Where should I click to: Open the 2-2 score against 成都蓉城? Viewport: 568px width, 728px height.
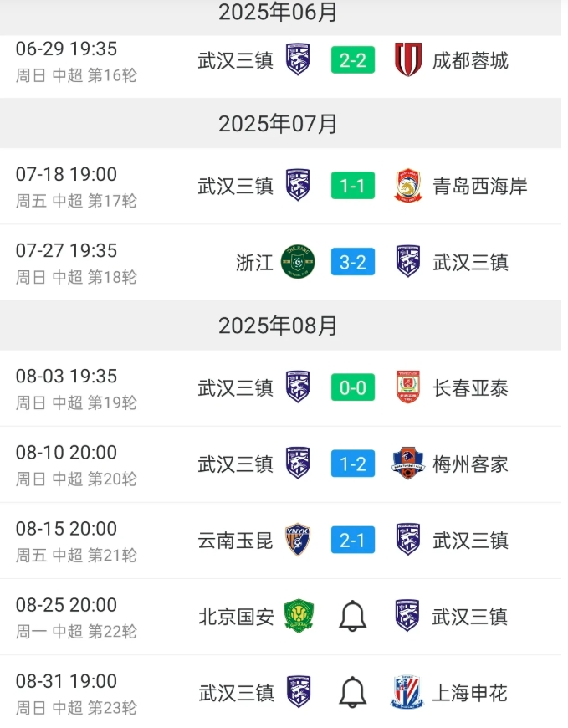pyautogui.click(x=353, y=60)
